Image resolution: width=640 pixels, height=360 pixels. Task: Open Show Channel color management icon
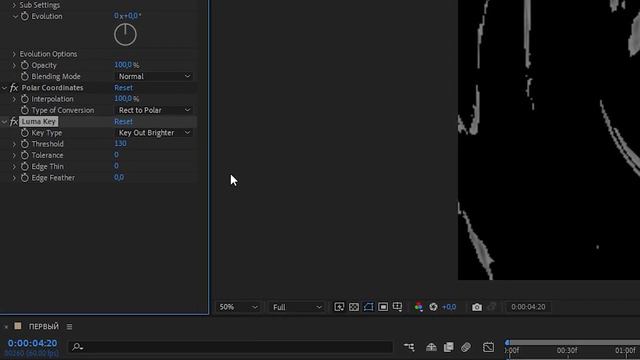[x=418, y=307]
